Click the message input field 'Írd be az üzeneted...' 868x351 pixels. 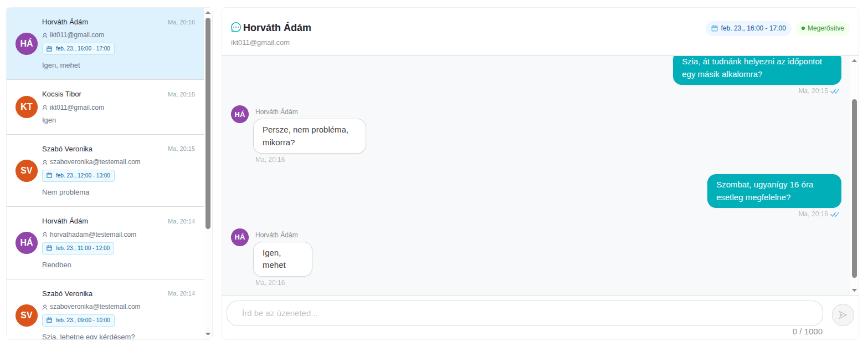pyautogui.click(x=524, y=313)
